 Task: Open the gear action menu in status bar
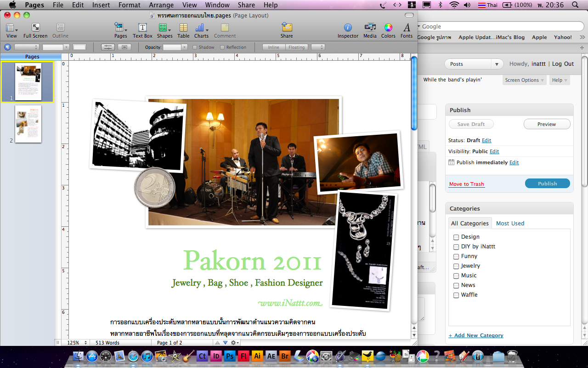pos(235,343)
